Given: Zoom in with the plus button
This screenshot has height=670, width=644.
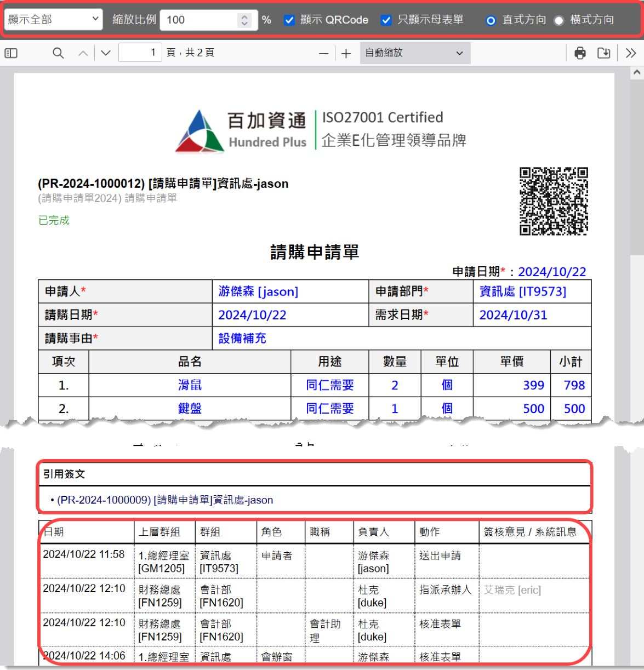Looking at the screenshot, I should [x=346, y=54].
